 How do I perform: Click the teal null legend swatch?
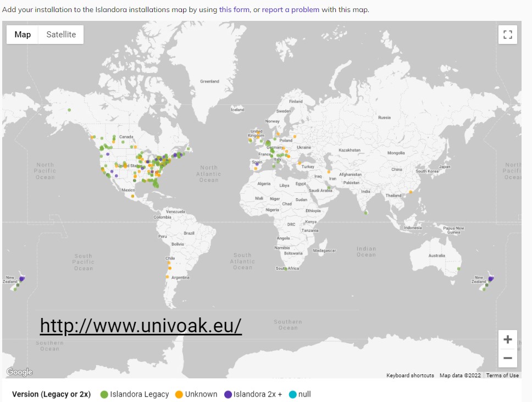tap(292, 394)
